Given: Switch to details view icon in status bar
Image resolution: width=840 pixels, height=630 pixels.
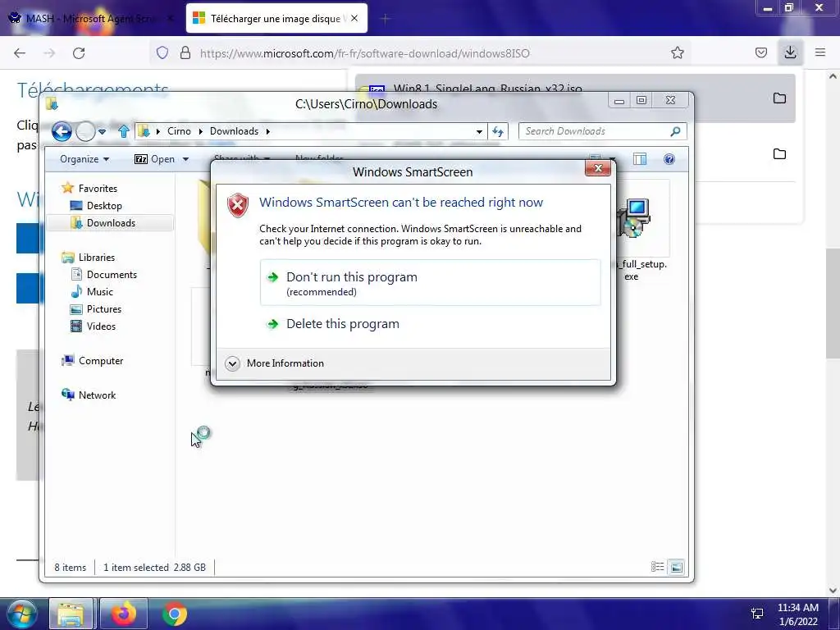Looking at the screenshot, I should (657, 567).
